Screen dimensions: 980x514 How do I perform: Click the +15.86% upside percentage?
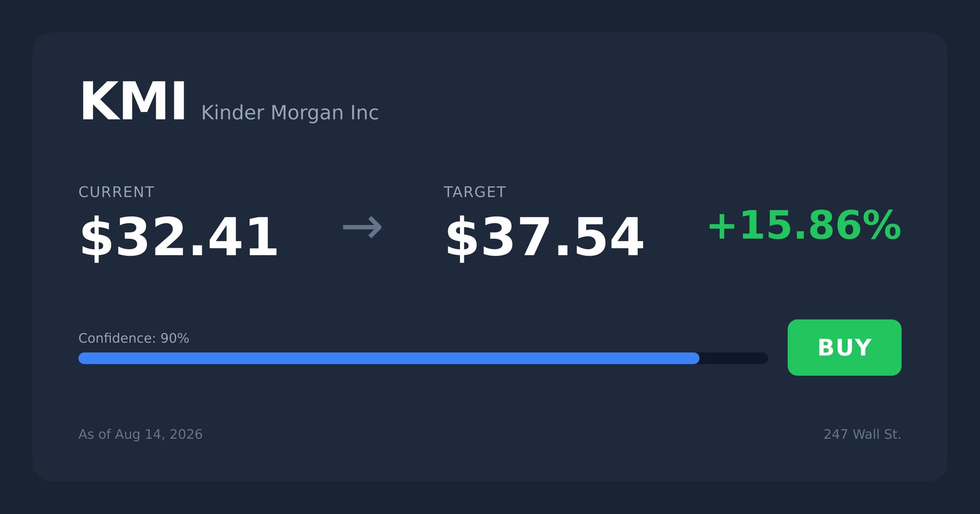click(804, 225)
